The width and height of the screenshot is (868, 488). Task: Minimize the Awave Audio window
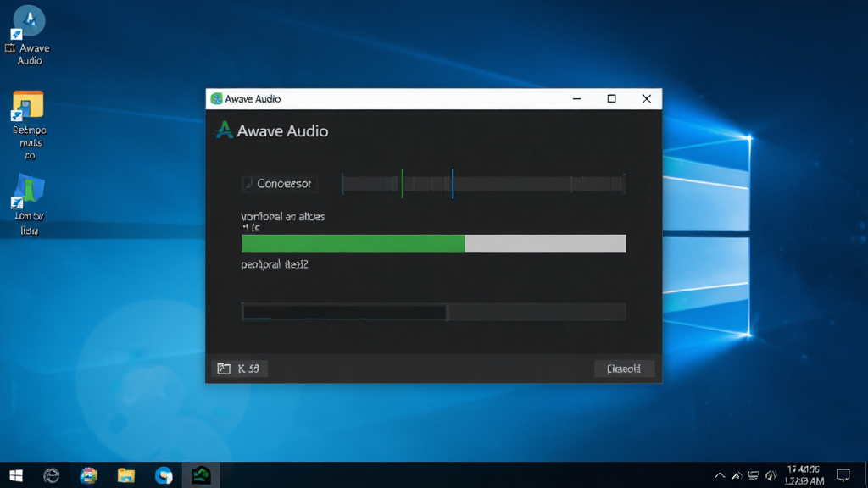pyautogui.click(x=576, y=98)
